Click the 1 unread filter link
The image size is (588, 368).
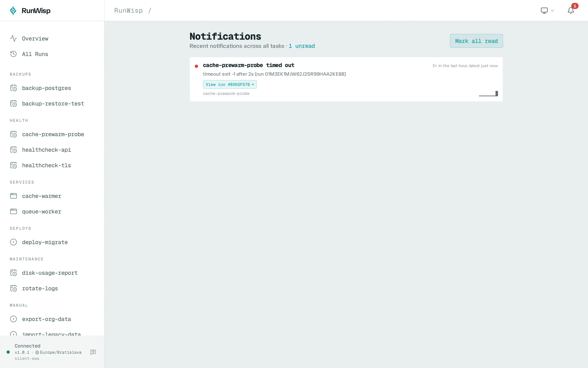coord(302,46)
